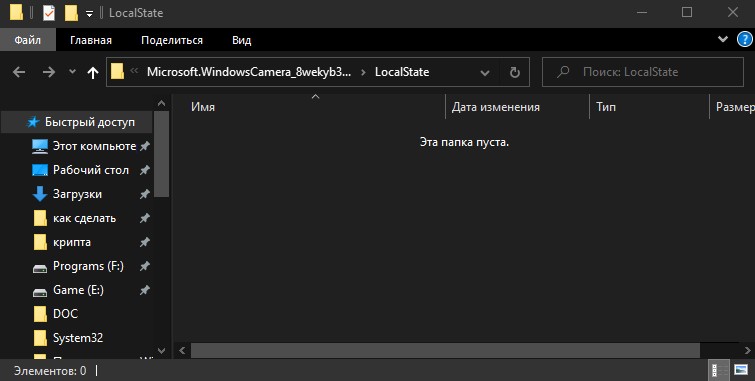The width and height of the screenshot is (755, 381).
Task: Click the horizontal scrollbar left arrow
Action: pos(182,351)
